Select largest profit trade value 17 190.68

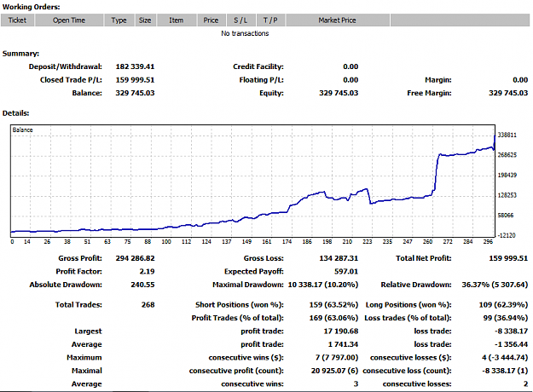[341, 331]
